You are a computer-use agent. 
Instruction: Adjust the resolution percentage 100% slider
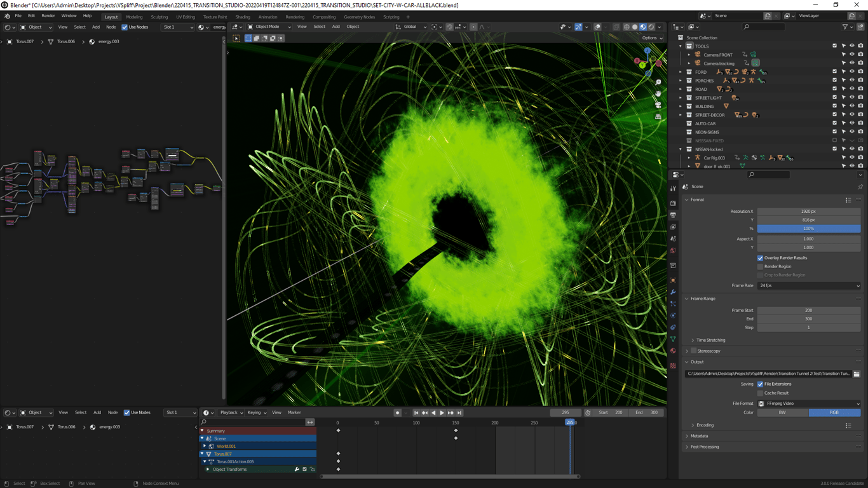(x=808, y=229)
